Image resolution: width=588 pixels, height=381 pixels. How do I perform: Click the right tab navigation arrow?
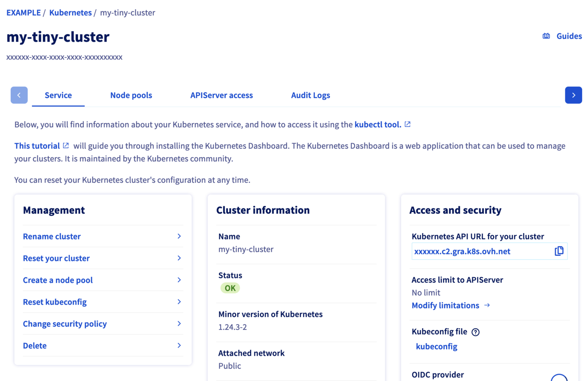(x=573, y=95)
